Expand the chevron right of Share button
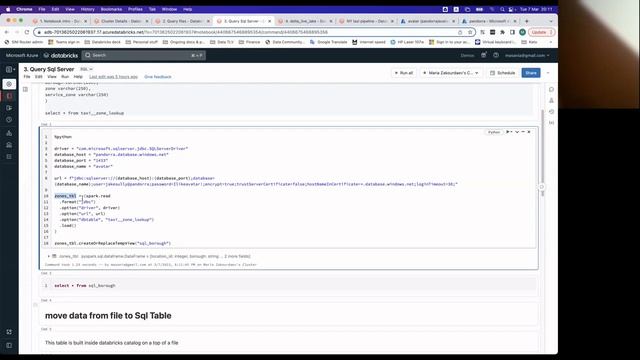 point(548,73)
